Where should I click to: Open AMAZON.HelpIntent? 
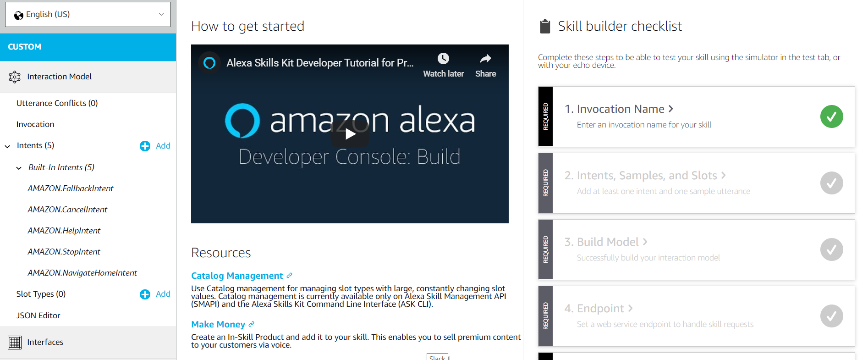[64, 231]
